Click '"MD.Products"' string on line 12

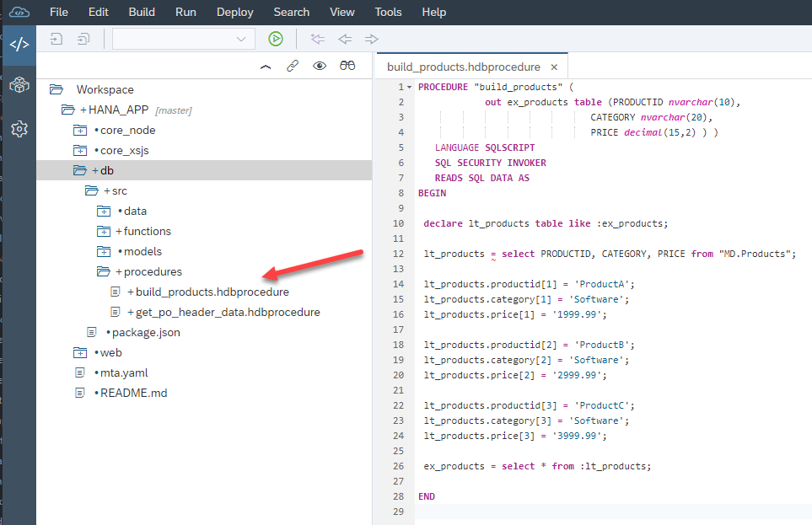tap(755, 254)
